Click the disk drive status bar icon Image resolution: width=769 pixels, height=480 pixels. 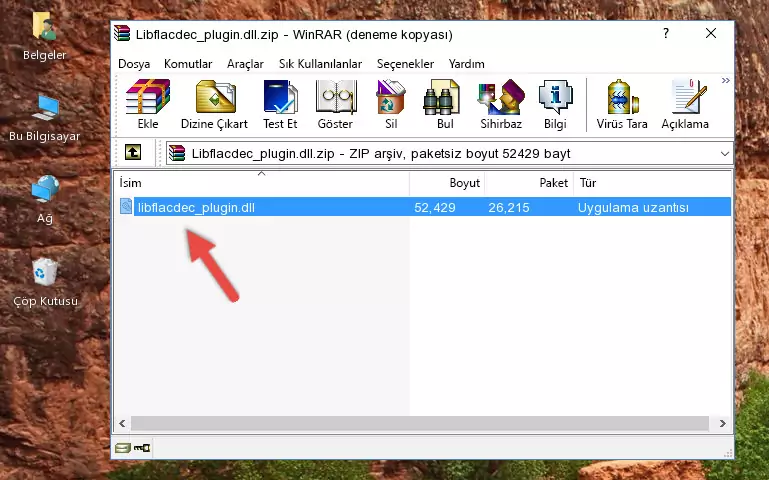[x=122, y=448]
